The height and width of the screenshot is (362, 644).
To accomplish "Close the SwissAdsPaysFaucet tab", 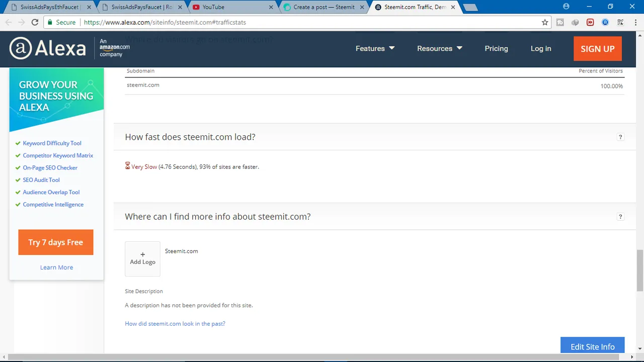I will click(x=180, y=7).
